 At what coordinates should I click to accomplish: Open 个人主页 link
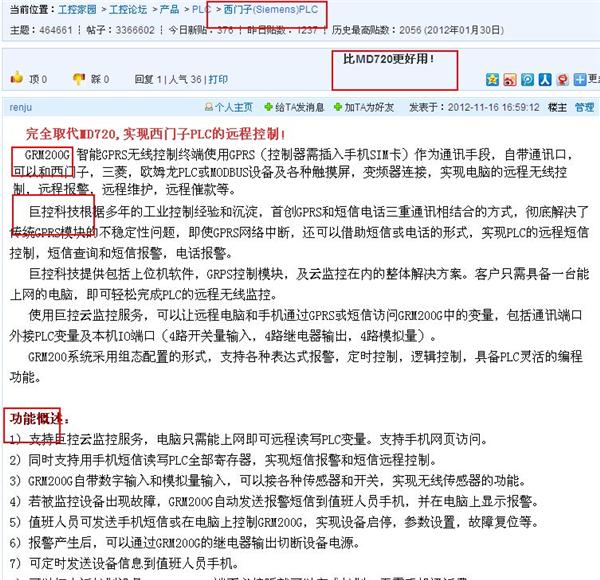point(234,107)
